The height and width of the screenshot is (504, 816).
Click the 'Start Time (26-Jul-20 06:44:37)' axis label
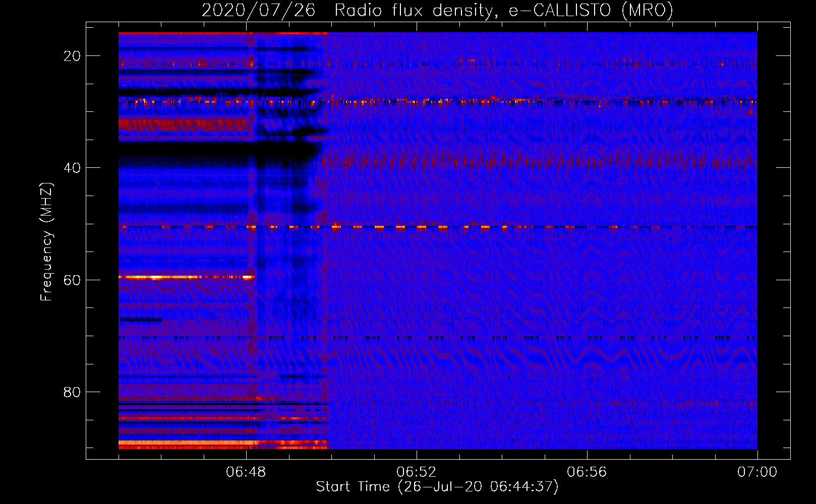pyautogui.click(x=437, y=487)
